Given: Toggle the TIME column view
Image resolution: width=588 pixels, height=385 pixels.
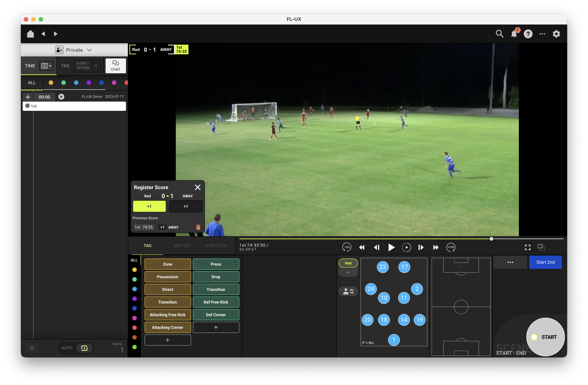Looking at the screenshot, I should 46,66.
